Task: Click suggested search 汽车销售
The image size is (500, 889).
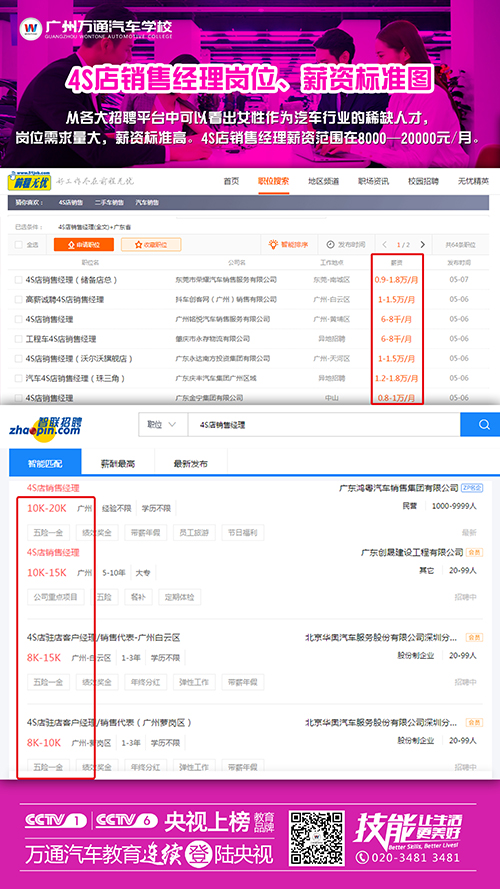Action: tap(147, 202)
